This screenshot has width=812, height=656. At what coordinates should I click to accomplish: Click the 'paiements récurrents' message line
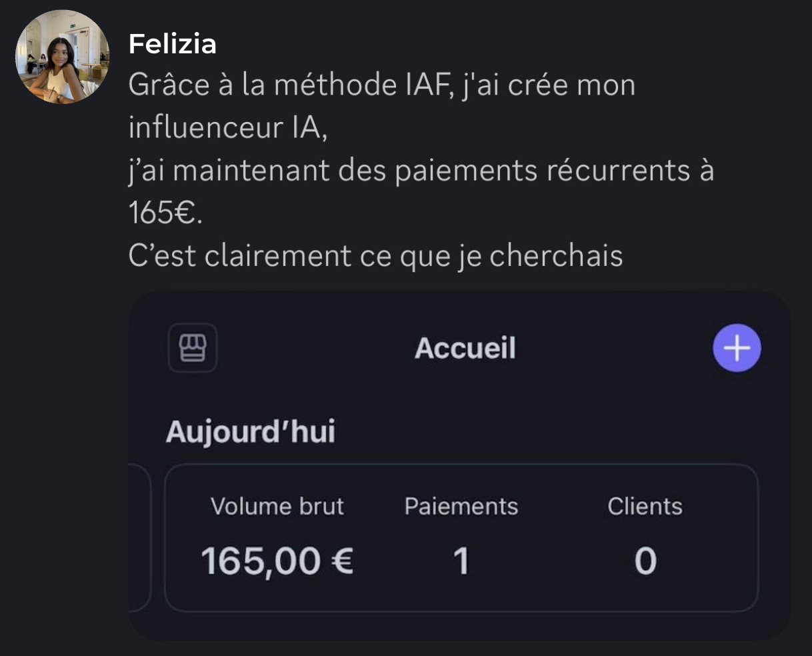tap(420, 171)
